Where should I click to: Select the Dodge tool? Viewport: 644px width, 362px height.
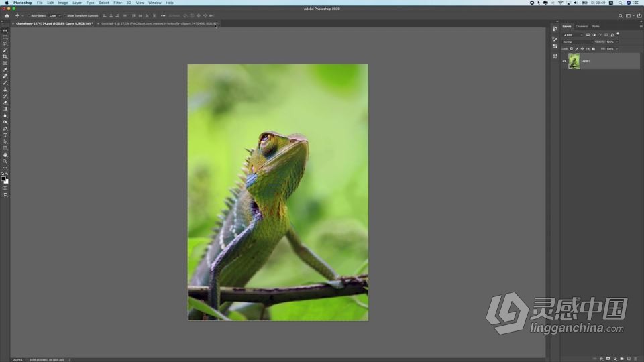point(5,122)
